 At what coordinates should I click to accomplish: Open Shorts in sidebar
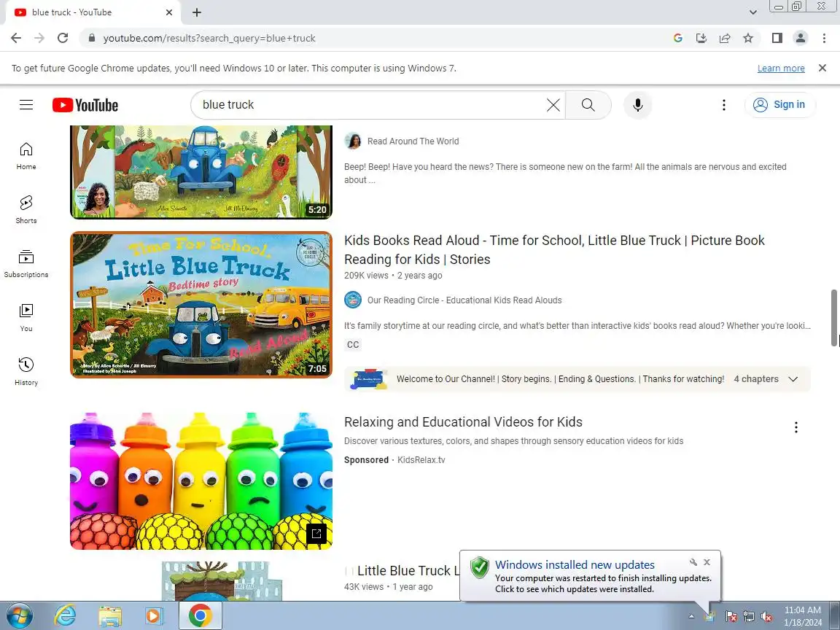click(26, 210)
